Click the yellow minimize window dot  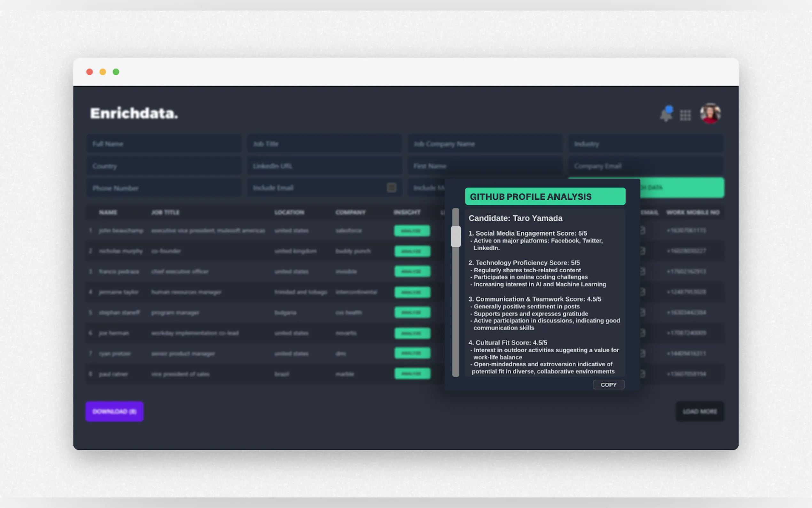coord(103,72)
